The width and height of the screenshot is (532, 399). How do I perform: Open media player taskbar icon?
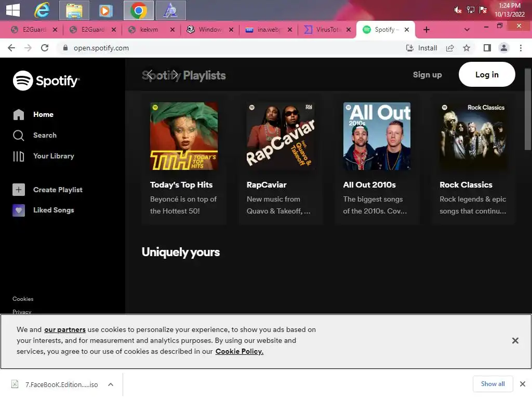(106, 10)
